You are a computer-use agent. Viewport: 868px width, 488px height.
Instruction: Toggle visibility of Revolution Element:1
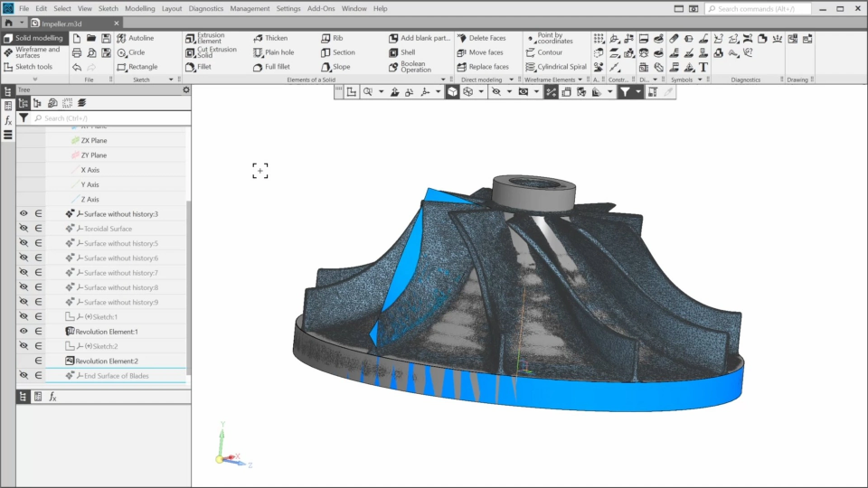(x=24, y=332)
